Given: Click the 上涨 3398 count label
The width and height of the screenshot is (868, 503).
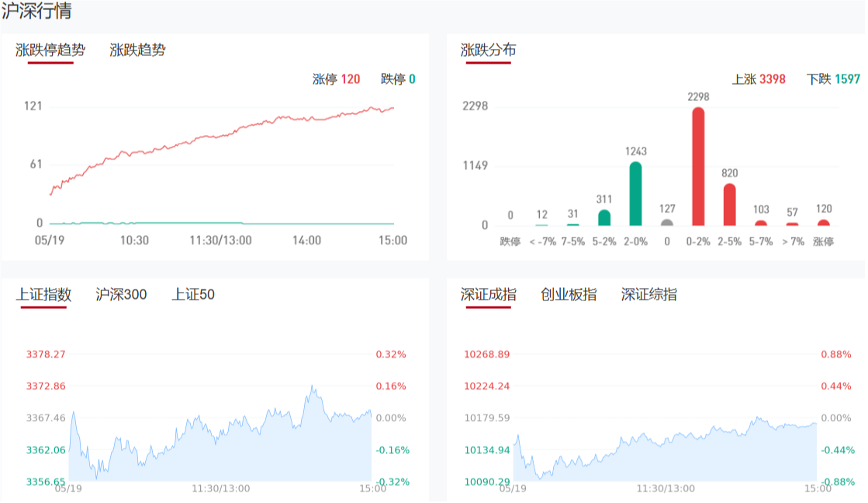Looking at the screenshot, I should (x=759, y=79).
